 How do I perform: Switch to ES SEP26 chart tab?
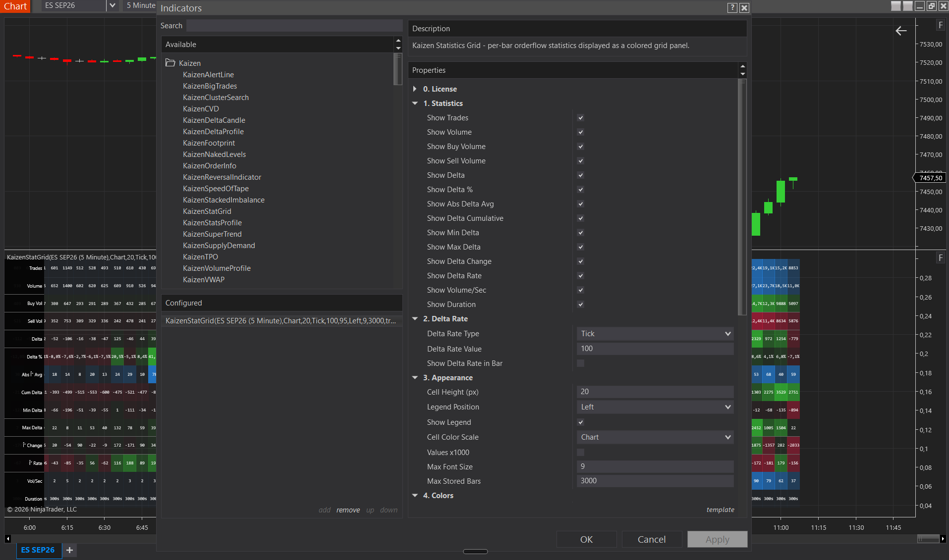click(38, 550)
